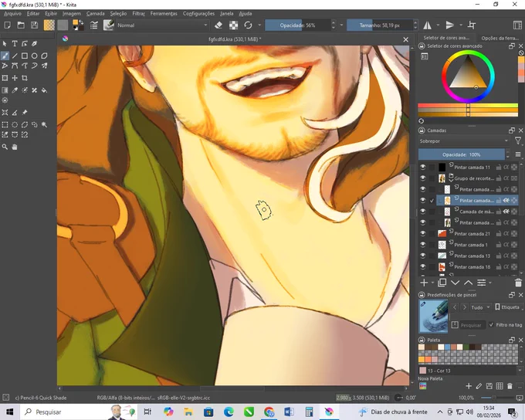Pick the Color sampler eyedropper tool
The image size is (525, 420).
pos(15,90)
